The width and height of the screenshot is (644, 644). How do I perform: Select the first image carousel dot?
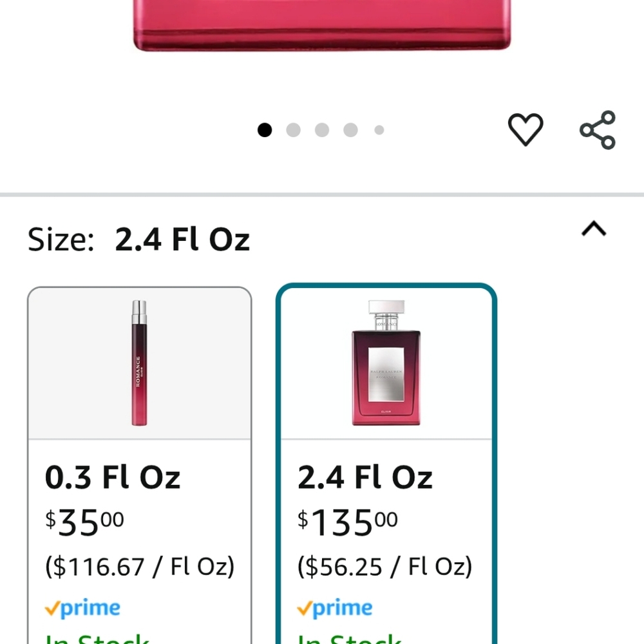pos(265,130)
